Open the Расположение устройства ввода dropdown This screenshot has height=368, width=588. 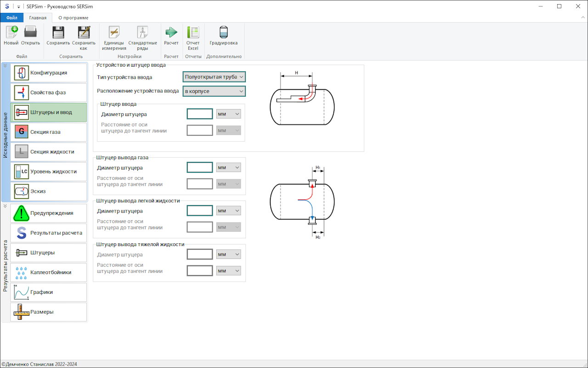[214, 91]
